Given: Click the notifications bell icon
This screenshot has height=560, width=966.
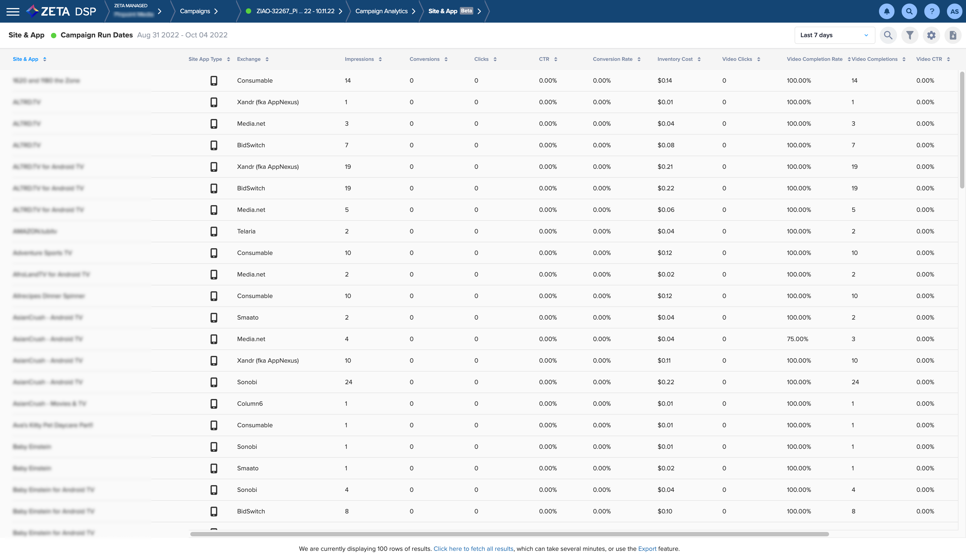Looking at the screenshot, I should point(886,12).
